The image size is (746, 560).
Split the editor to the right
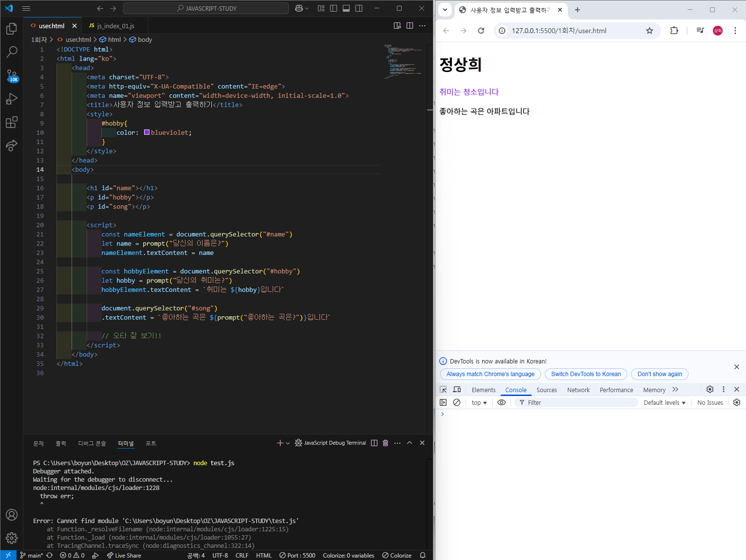click(x=410, y=26)
